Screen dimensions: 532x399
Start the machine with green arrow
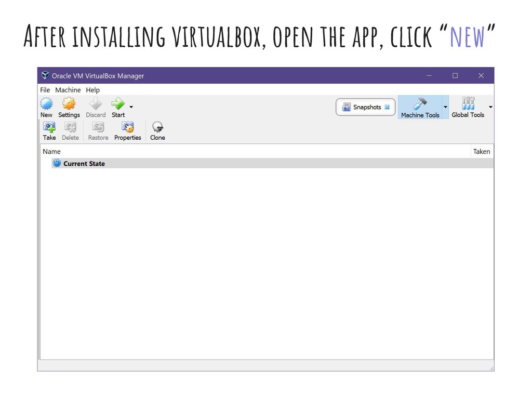pyautogui.click(x=118, y=103)
